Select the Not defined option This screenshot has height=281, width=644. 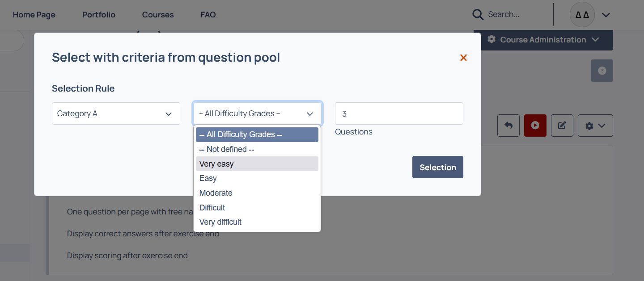click(x=257, y=149)
